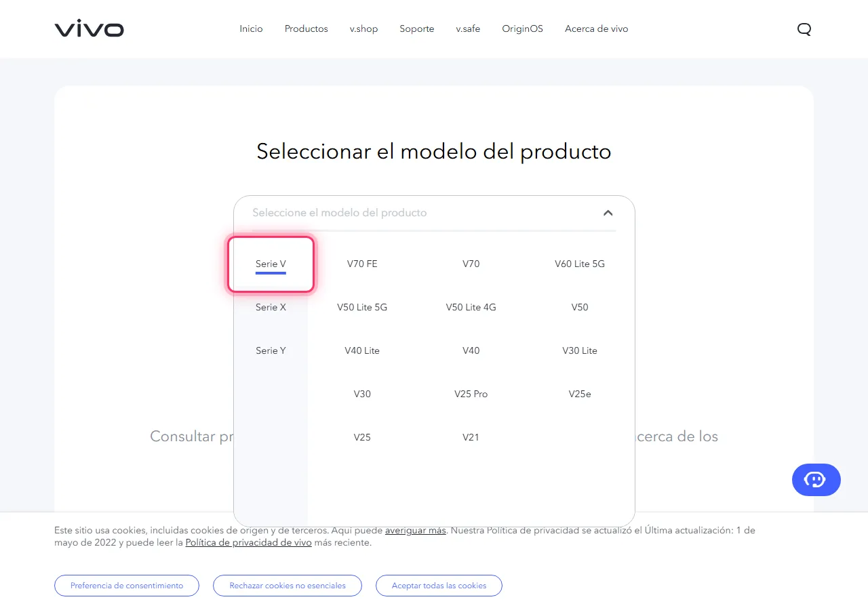868x610 pixels.
Task: Open Política de privacidad de vivo link
Action: pyautogui.click(x=249, y=543)
